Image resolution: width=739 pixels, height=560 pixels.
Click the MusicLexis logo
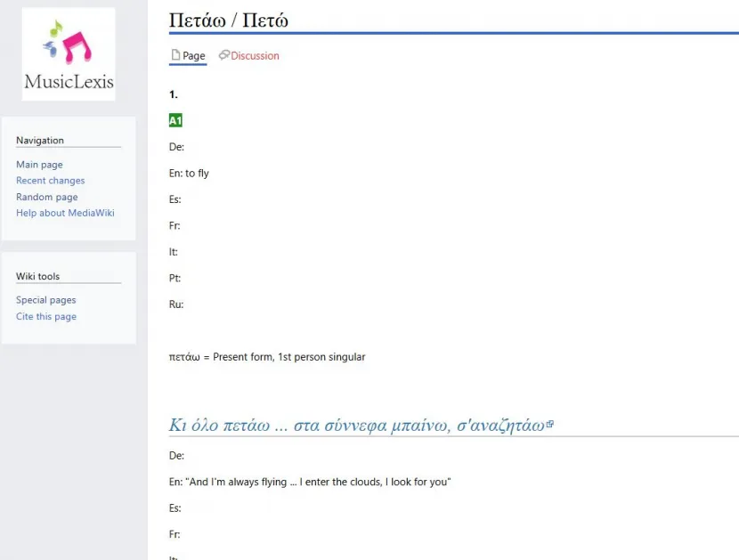[69, 53]
